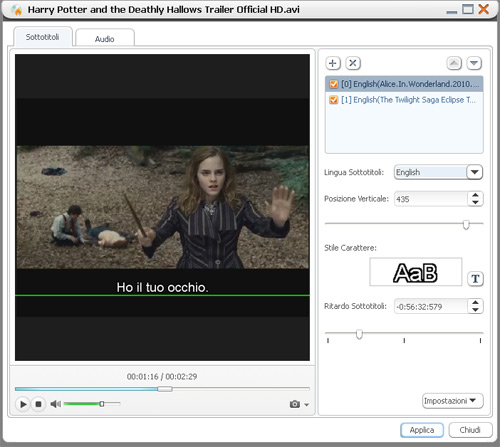Image resolution: width=500 pixels, height=447 pixels.
Task: Select the Sottotitoli tab
Action: (43, 37)
